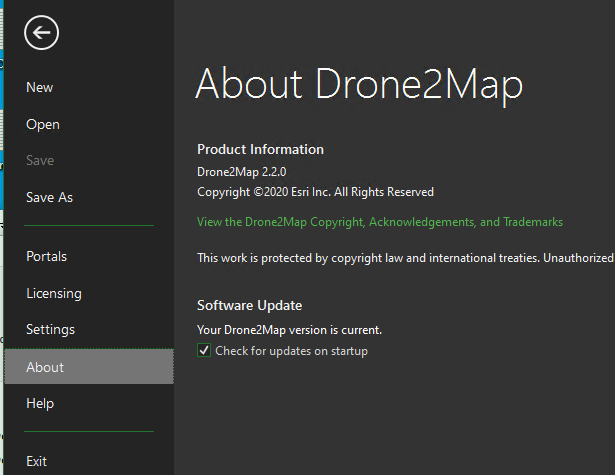Click the grayed-out Save entry
Screen dimensions: 615x475
[40, 160]
